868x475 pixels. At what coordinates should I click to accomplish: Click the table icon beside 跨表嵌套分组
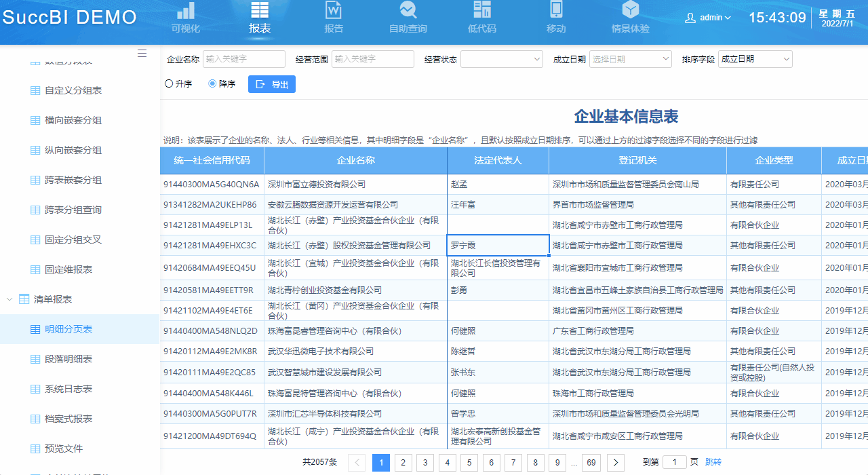click(35, 180)
